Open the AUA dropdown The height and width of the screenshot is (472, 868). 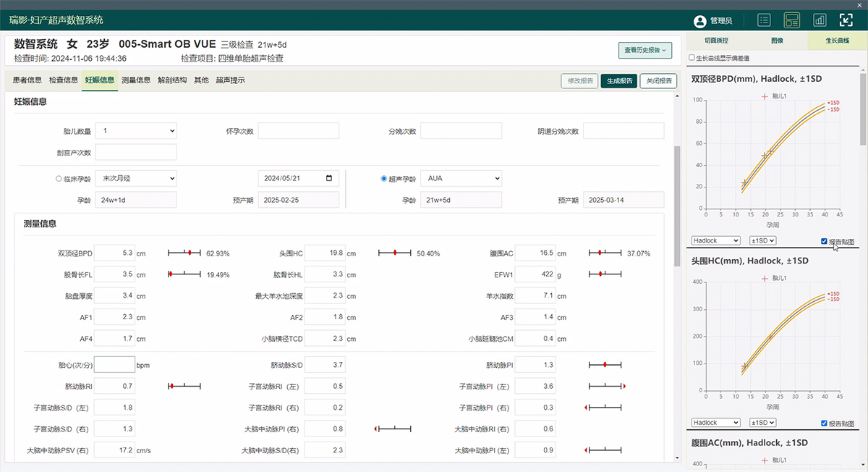(x=461, y=178)
